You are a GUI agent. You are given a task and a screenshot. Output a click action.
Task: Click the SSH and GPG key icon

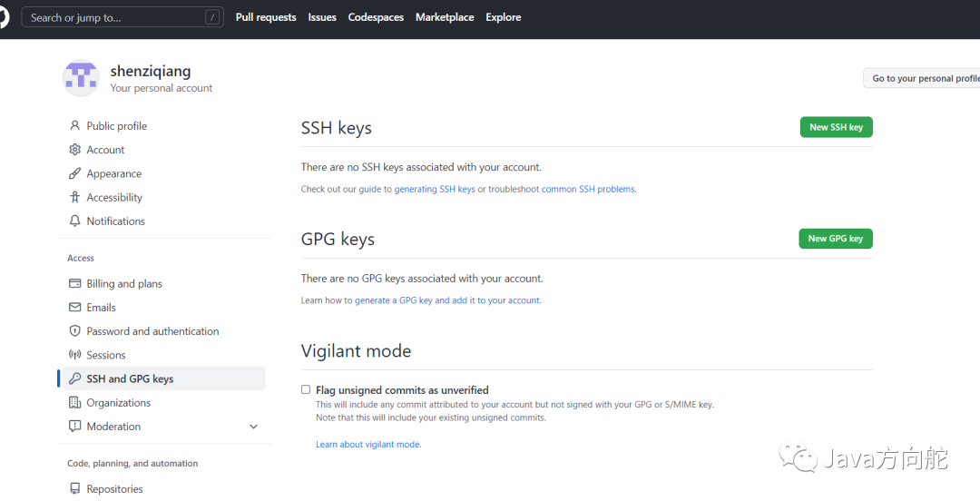point(75,378)
